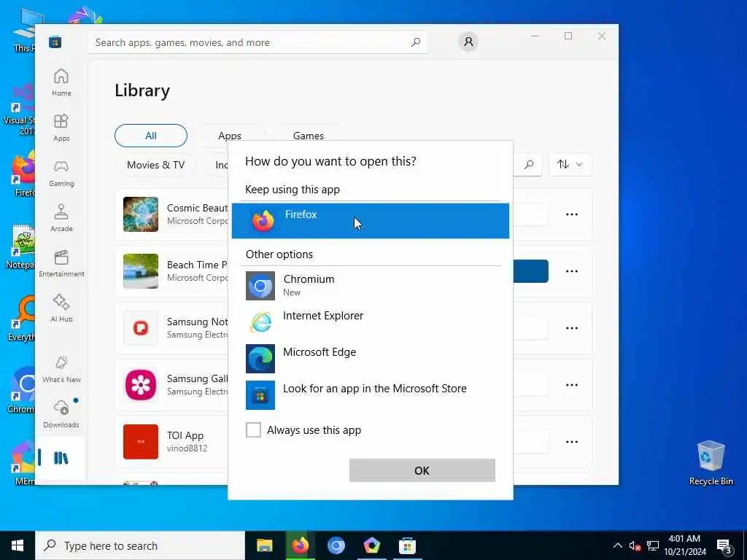Go to Gaming in the Store sidebar

(x=61, y=173)
